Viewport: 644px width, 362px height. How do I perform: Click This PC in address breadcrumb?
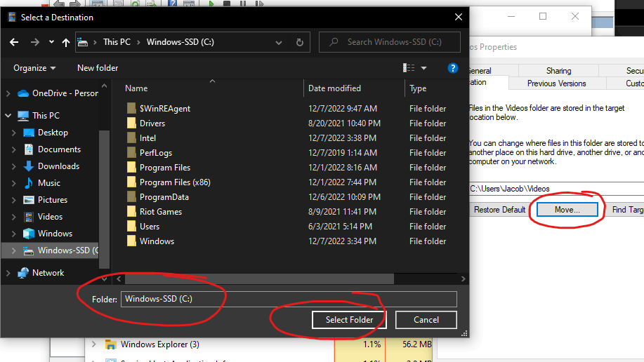(117, 42)
